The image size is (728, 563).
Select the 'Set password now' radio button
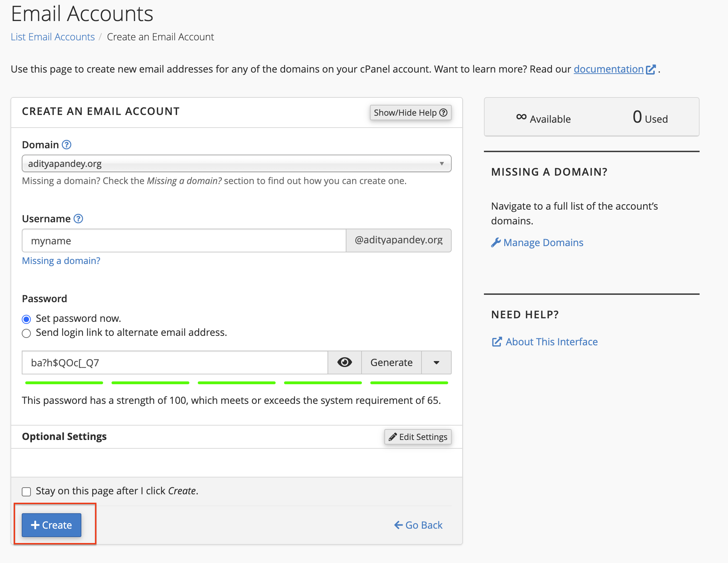pos(26,319)
